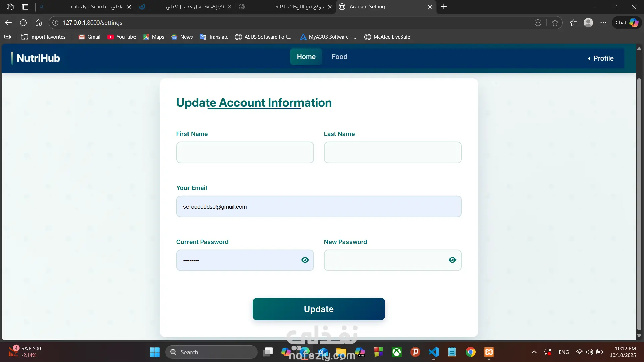Toggle the tab actions menu button
The image size is (644, 362).
pos(25,7)
